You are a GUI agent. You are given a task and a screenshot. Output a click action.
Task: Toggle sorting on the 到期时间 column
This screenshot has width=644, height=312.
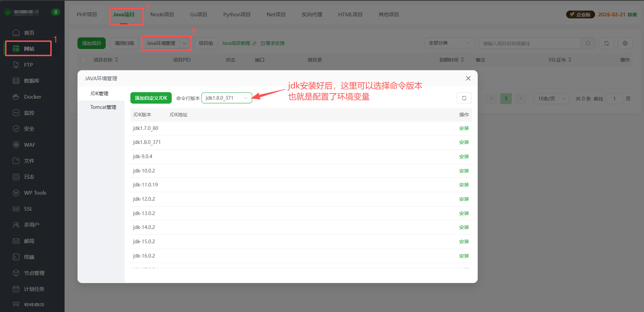463,60
